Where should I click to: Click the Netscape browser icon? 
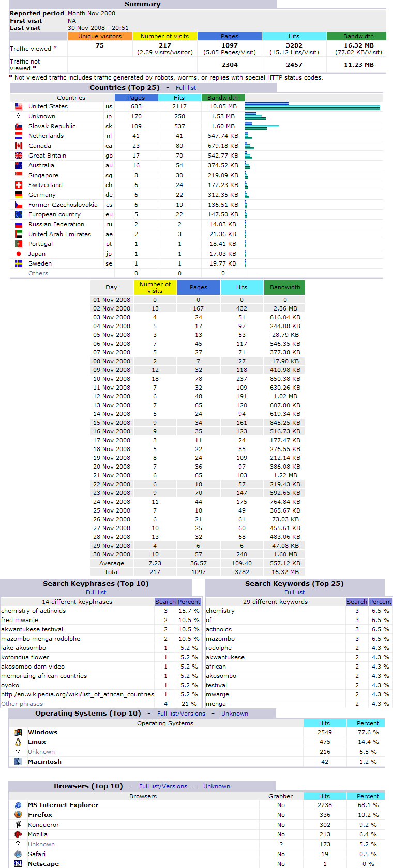[x=18, y=864]
